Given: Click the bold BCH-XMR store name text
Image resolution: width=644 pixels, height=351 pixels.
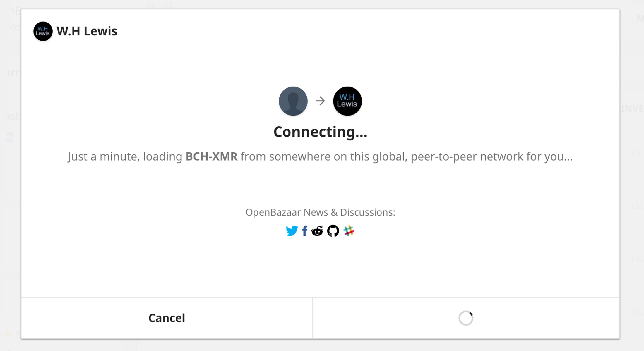Looking at the screenshot, I should click(x=212, y=157).
